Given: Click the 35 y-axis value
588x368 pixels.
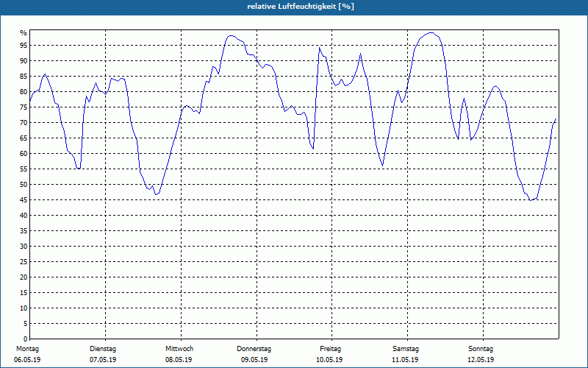Looking at the screenshot, I should tap(24, 230).
